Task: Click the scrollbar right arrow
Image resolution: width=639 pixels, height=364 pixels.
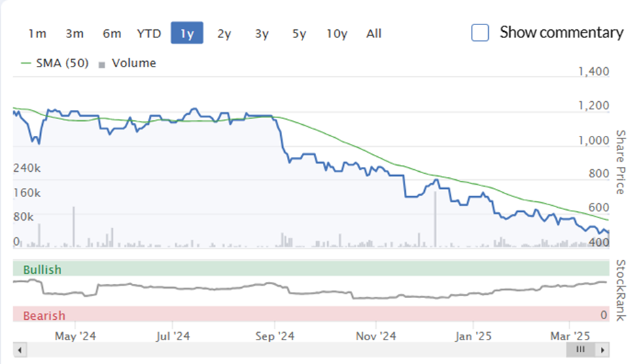Action: [602, 350]
